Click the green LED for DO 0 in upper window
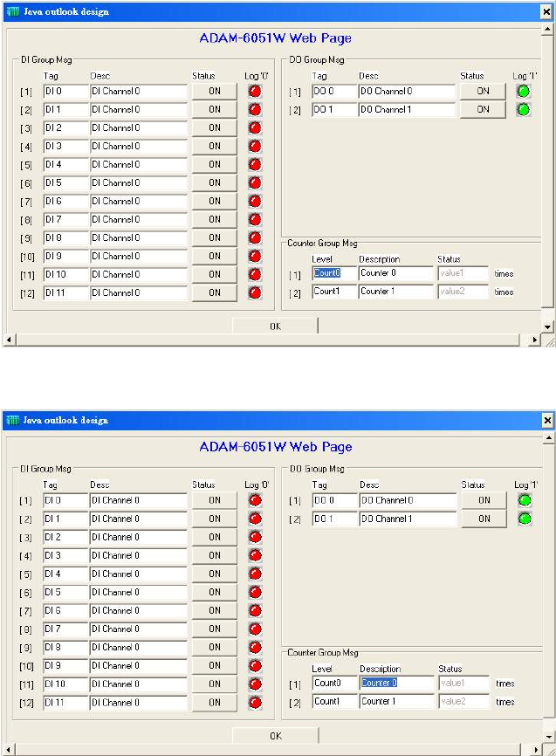Image resolution: width=556 pixels, height=756 pixels. click(x=523, y=91)
